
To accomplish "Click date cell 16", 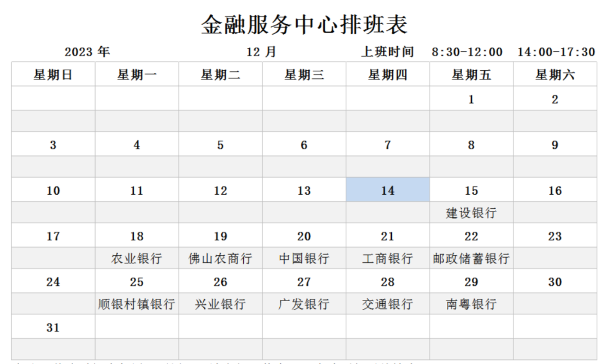I will click(x=555, y=190).
